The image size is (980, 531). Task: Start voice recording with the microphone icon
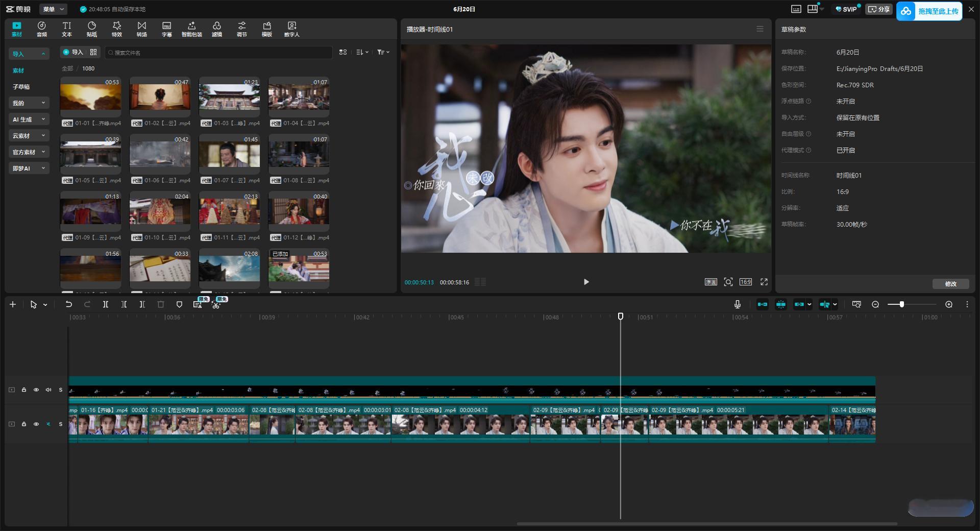[738, 304]
